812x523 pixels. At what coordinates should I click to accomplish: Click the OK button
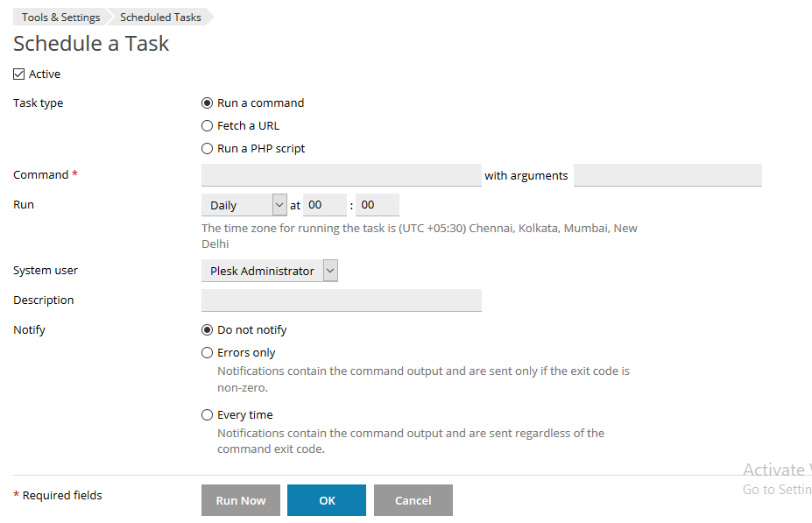coord(326,499)
